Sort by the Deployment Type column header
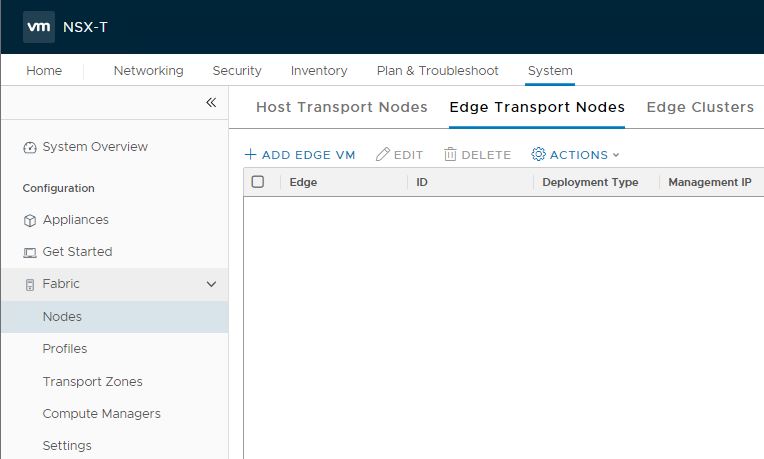 click(590, 183)
